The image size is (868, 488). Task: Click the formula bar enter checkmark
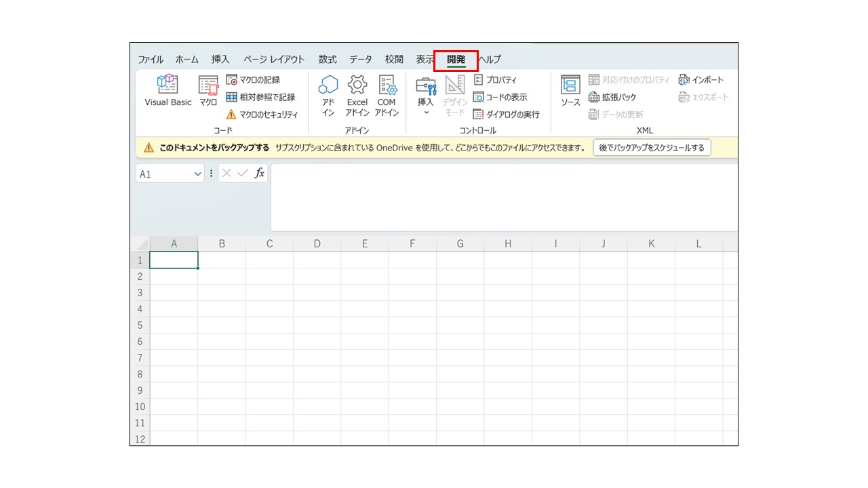[x=243, y=174]
